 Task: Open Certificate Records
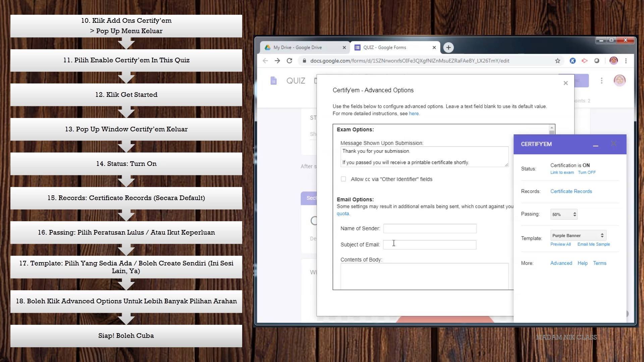tap(571, 191)
